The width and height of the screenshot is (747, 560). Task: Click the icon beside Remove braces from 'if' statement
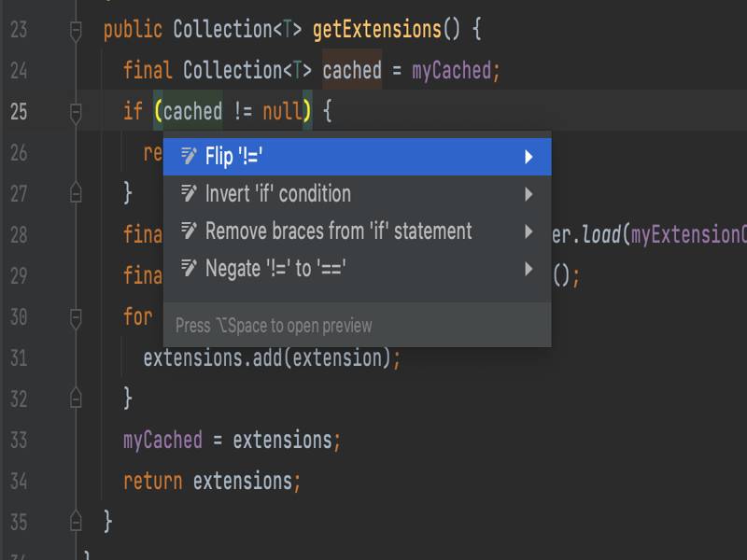click(189, 231)
